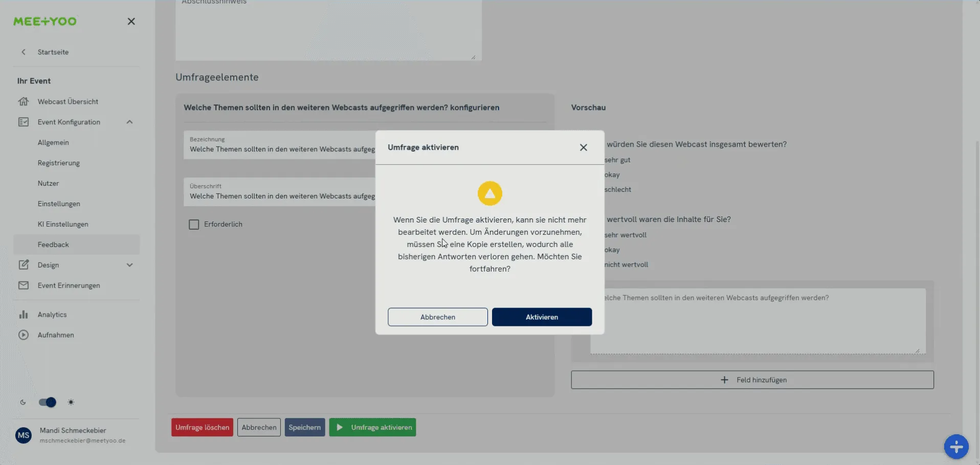Click the back arrow next to Startseite
The width and height of the screenshot is (980, 465).
(24, 52)
